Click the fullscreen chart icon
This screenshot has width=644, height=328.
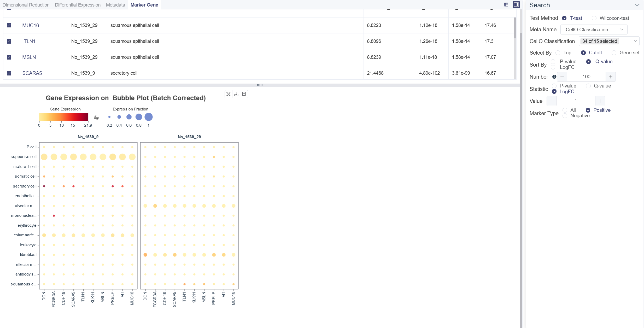click(229, 94)
